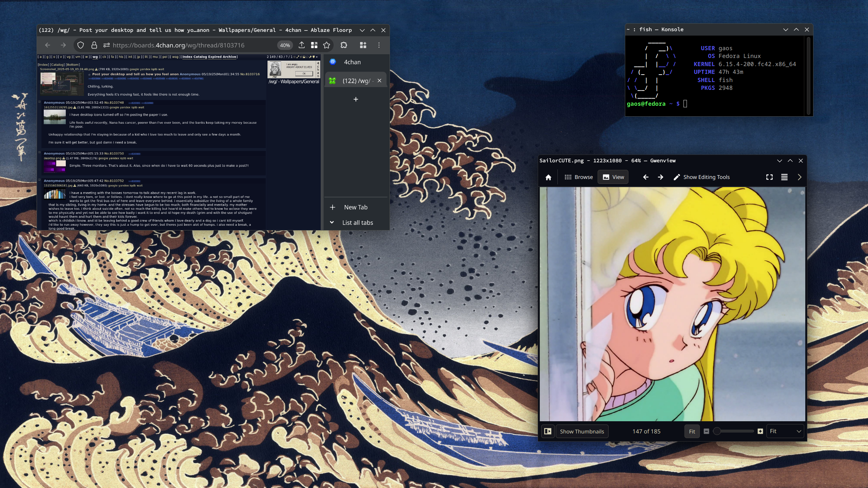
Task: Click the [Bottom] link under board list
Action: (x=73, y=65)
